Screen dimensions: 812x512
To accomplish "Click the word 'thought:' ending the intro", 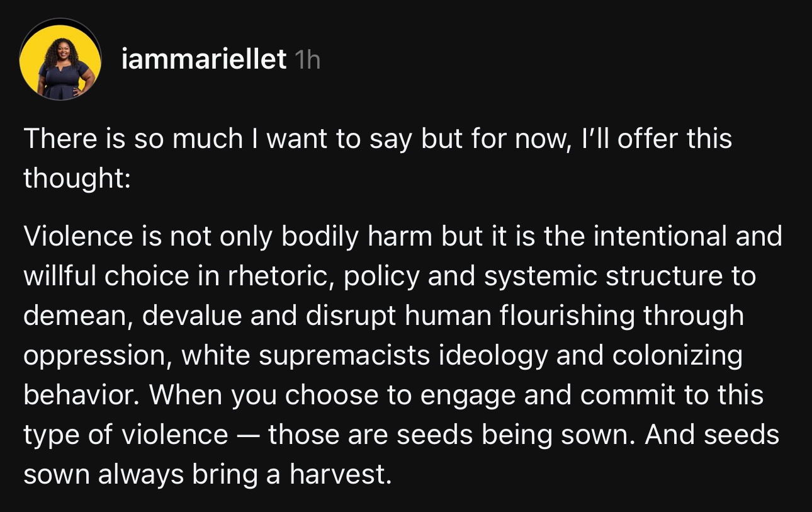I will tap(77, 179).
